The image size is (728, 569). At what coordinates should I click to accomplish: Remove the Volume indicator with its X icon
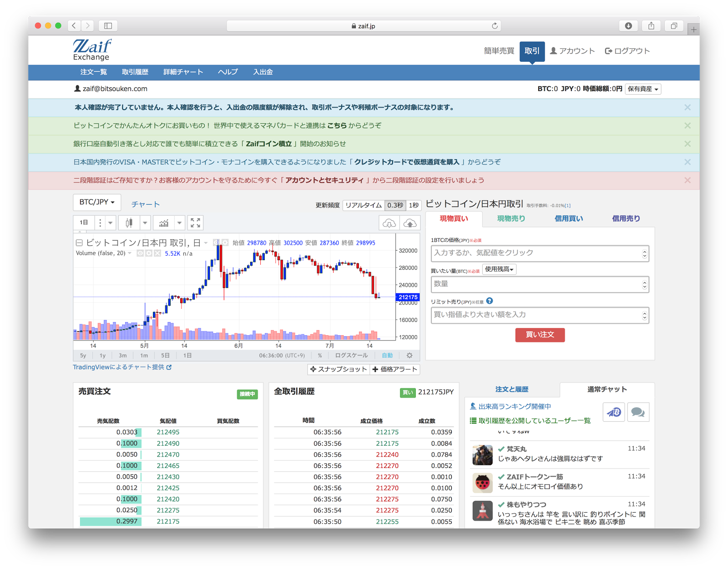click(157, 253)
